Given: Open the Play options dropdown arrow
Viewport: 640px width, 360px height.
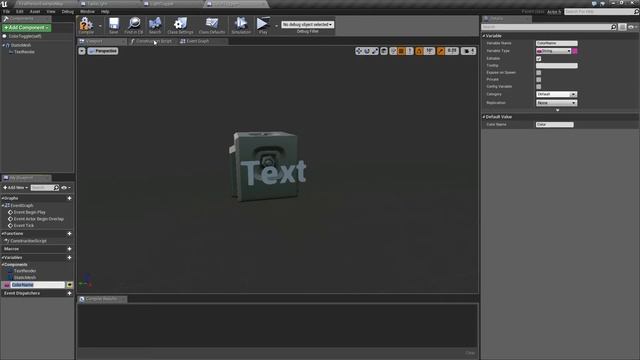Looking at the screenshot, I should coord(276,26).
